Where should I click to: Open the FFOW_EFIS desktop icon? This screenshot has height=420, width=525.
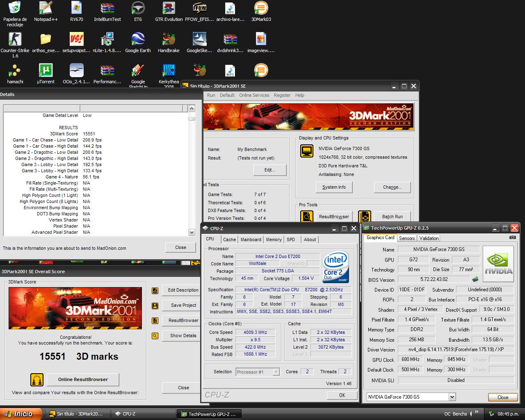(x=199, y=11)
